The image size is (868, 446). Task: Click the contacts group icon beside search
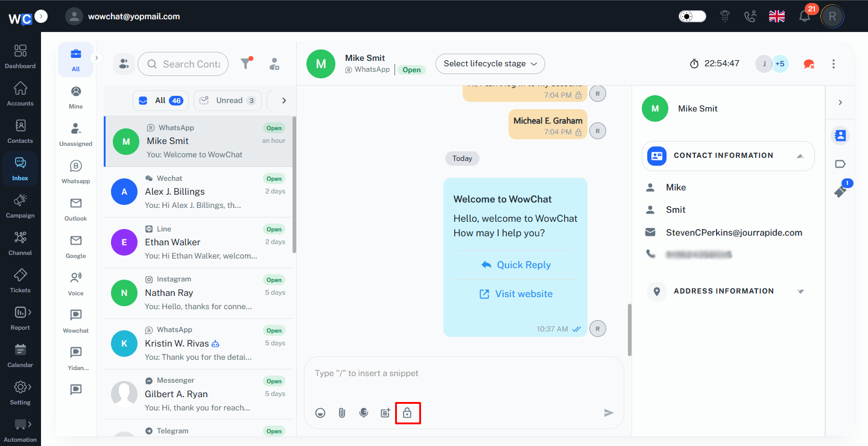pos(124,63)
